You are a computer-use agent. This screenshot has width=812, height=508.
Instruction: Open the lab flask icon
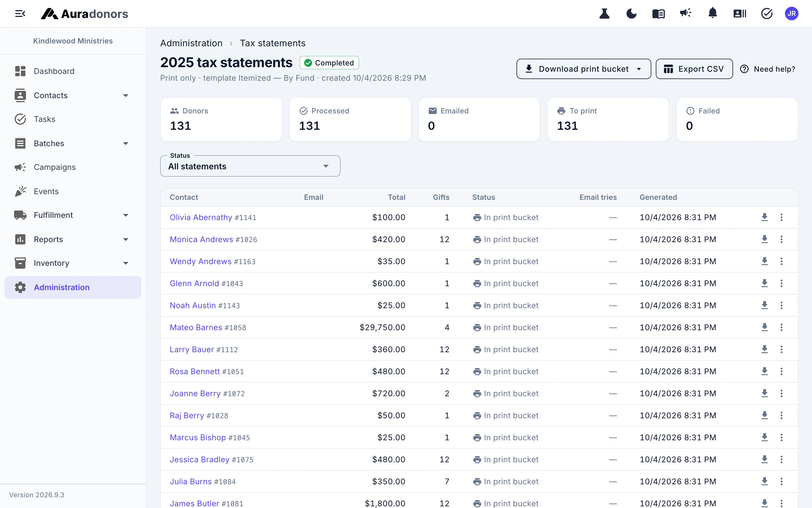[604, 14]
